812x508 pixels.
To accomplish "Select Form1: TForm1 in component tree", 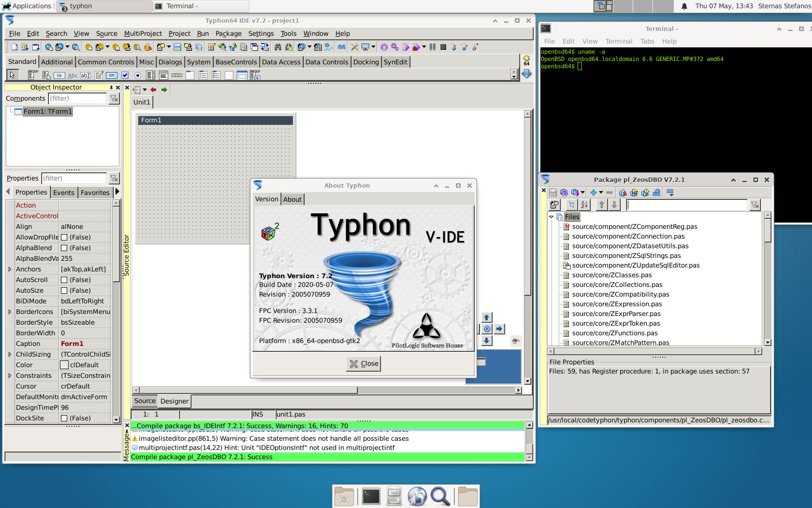I will coord(47,111).
